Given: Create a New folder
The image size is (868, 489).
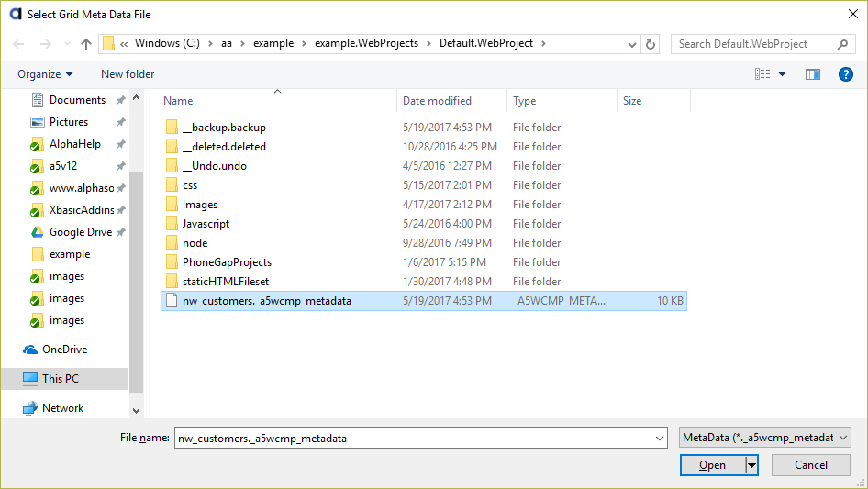Looking at the screenshot, I should [x=128, y=74].
